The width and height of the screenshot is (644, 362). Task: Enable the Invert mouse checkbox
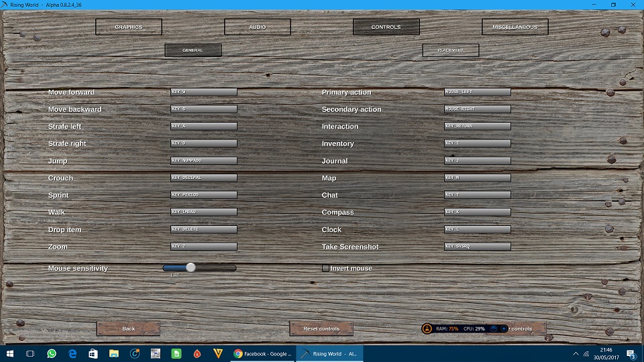point(325,268)
